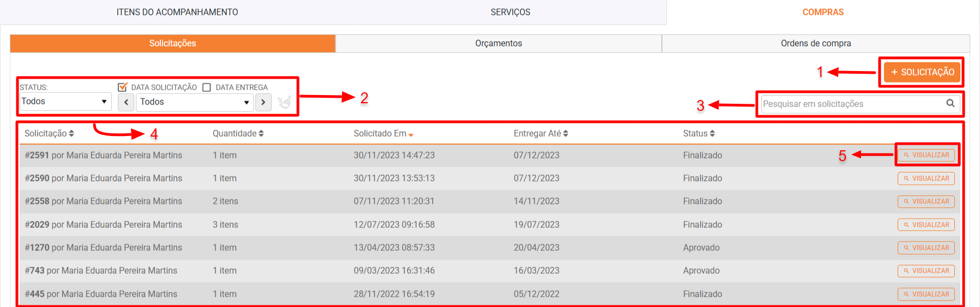The height and width of the screenshot is (307, 980).
Task: Click the + Solicitação button
Action: [922, 72]
